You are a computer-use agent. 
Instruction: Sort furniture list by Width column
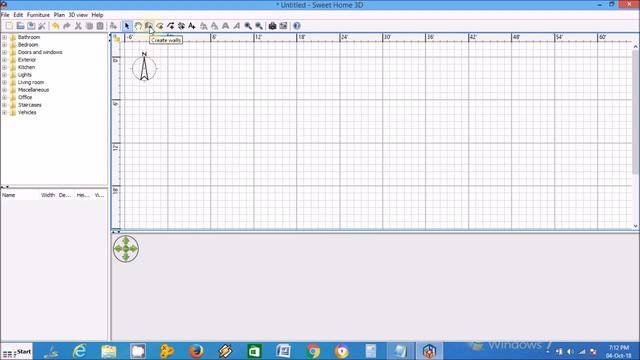[x=48, y=195]
